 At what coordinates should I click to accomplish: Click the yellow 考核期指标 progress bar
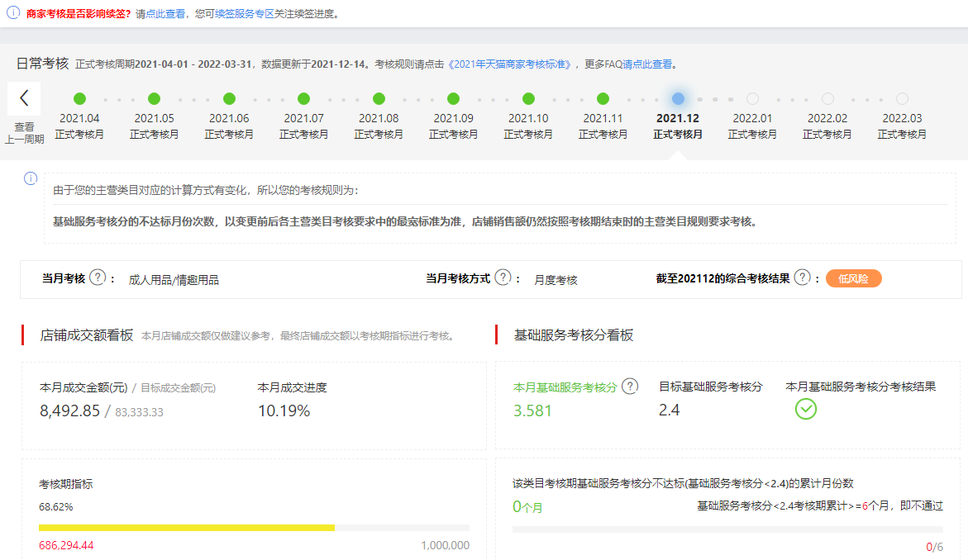[x=187, y=528]
